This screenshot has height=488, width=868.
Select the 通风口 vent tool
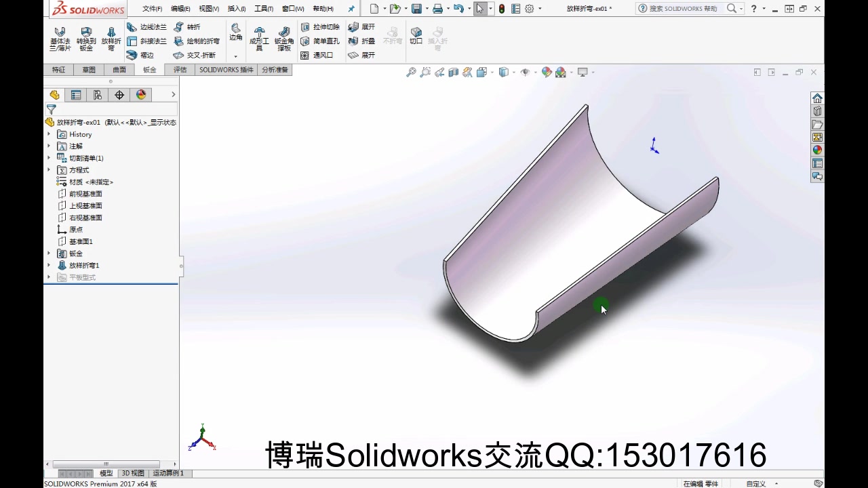(x=317, y=56)
